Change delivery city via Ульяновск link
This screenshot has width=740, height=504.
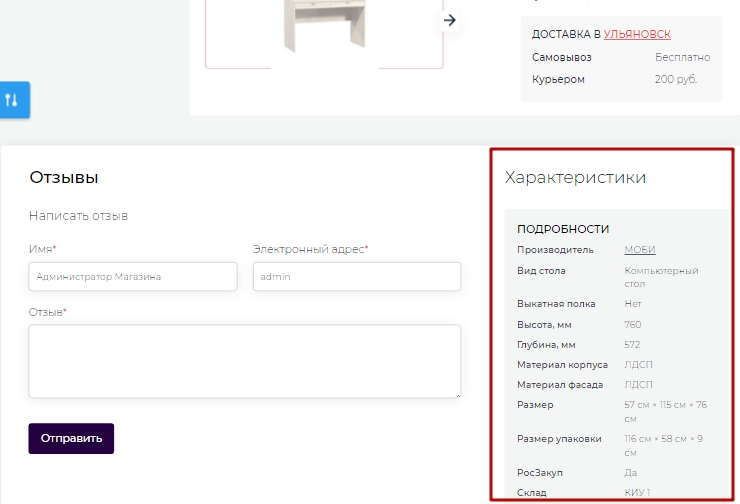tap(637, 34)
